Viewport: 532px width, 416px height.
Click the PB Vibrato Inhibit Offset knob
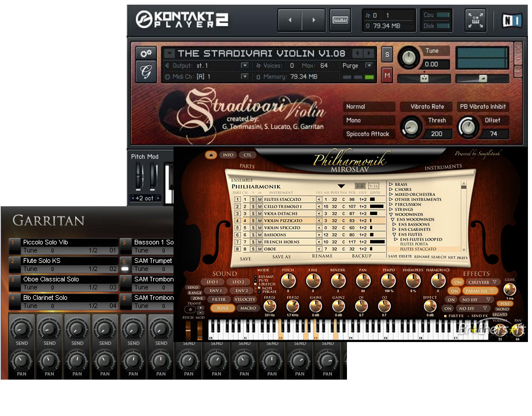(468, 127)
